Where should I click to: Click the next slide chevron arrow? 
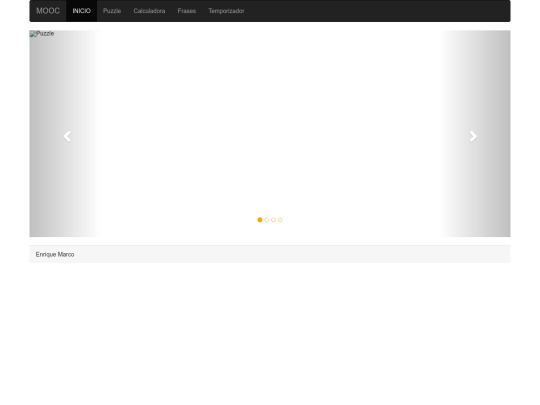click(x=473, y=136)
